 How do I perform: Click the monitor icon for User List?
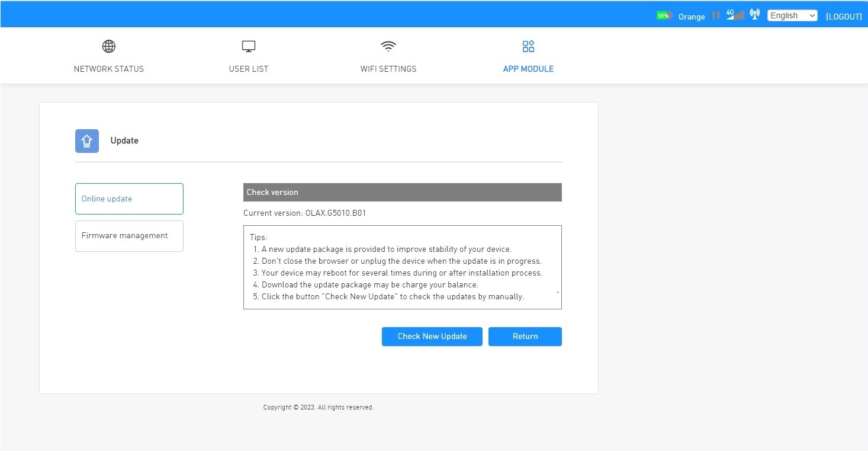(249, 46)
